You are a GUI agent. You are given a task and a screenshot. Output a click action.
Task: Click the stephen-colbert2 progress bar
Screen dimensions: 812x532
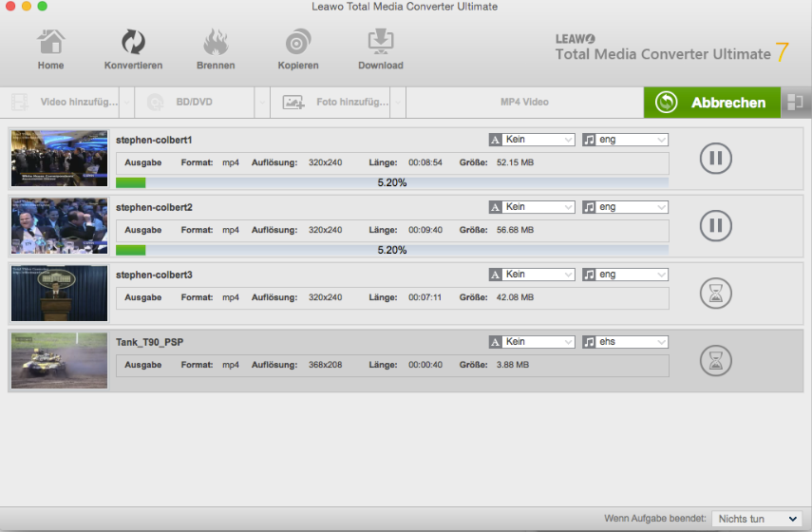392,250
